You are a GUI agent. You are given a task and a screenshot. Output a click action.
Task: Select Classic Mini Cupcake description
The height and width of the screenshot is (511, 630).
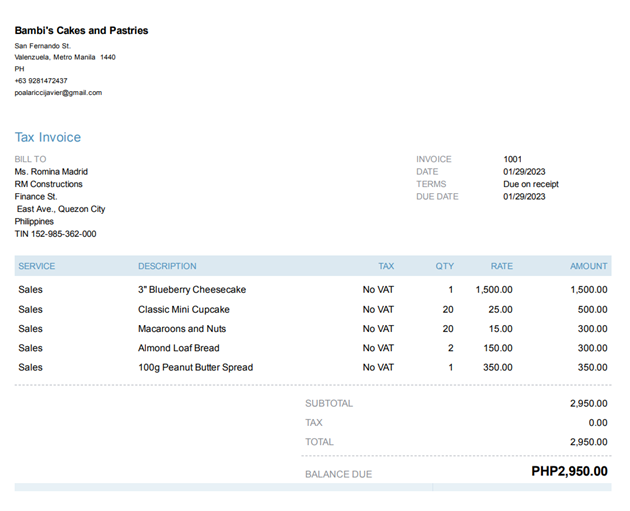[x=184, y=309]
